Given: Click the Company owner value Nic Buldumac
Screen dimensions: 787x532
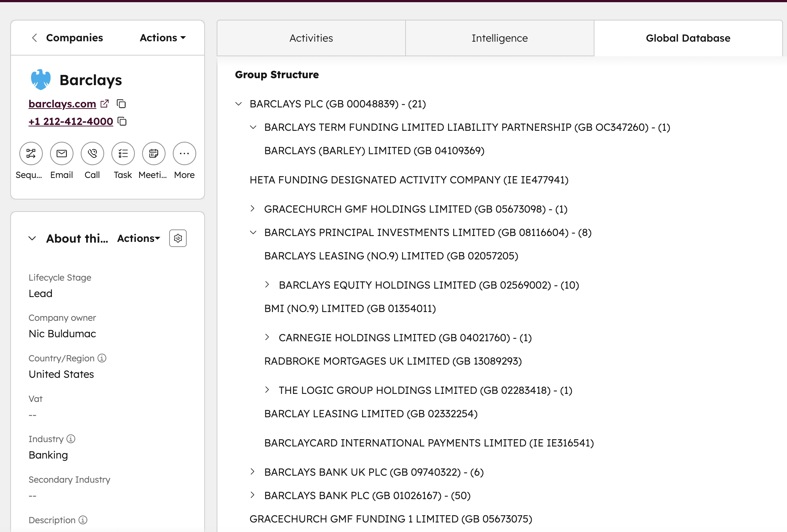Looking at the screenshot, I should coord(62,334).
